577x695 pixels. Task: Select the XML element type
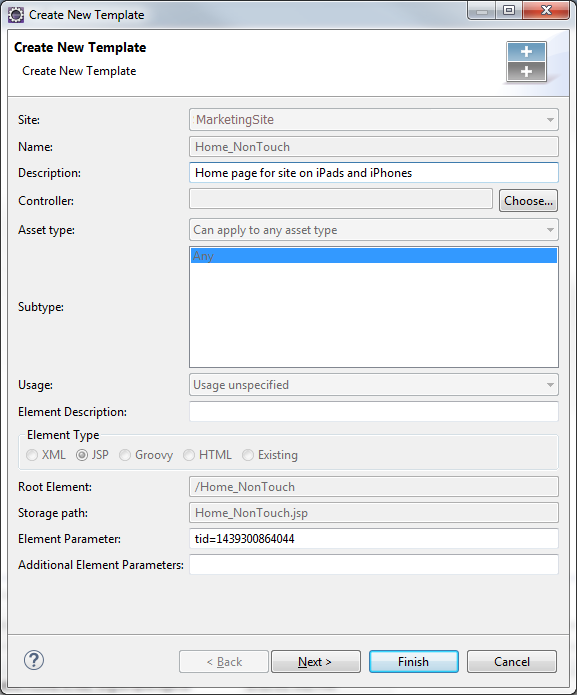pos(46,455)
